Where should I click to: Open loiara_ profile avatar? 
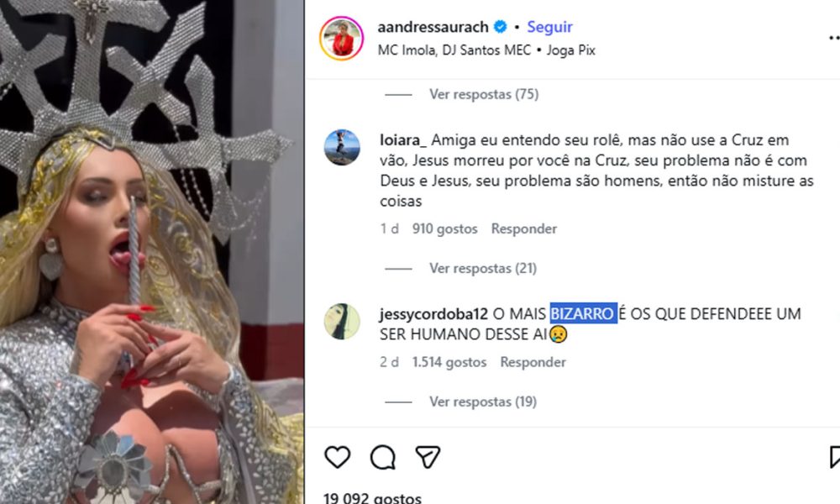coord(342,147)
